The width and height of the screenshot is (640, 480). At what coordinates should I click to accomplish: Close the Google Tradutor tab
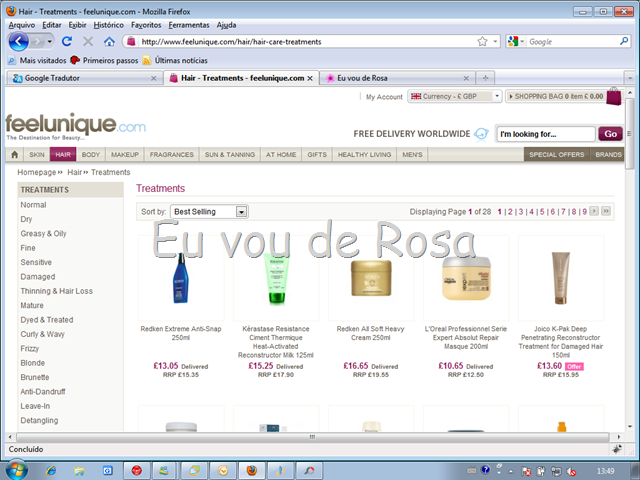[153, 78]
